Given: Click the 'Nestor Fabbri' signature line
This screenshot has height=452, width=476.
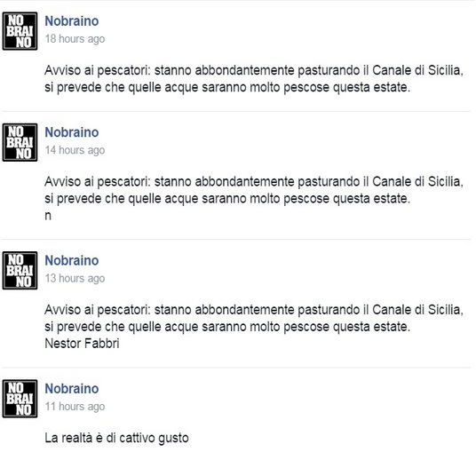Looking at the screenshot, I should (x=82, y=344).
